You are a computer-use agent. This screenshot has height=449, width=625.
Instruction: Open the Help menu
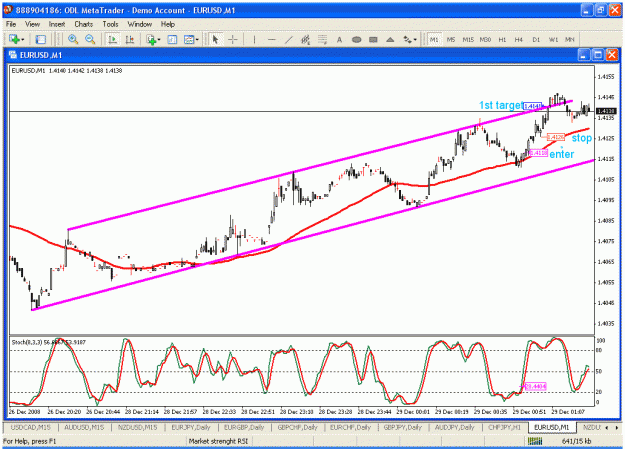(x=168, y=24)
